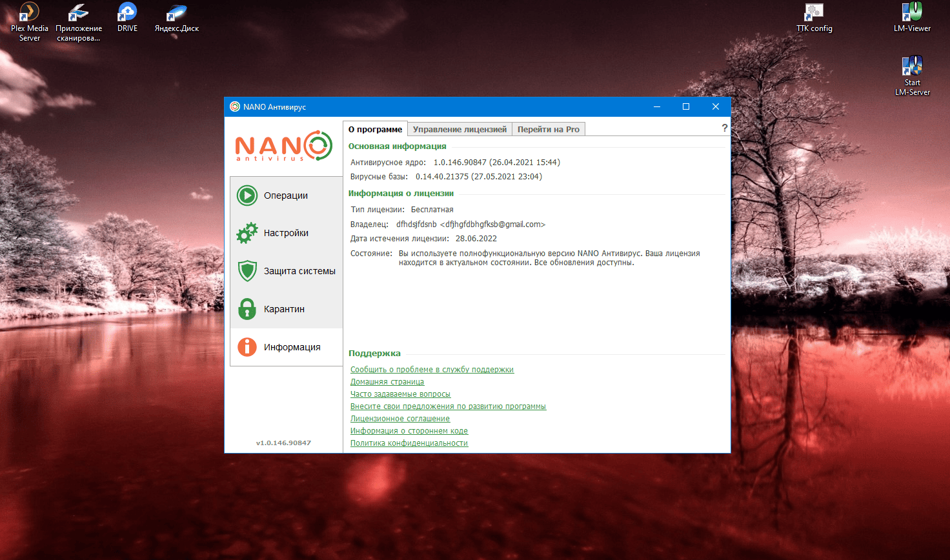Open Сообщить о проблеме в службу поддержки
The width and height of the screenshot is (950, 560).
pos(432,370)
